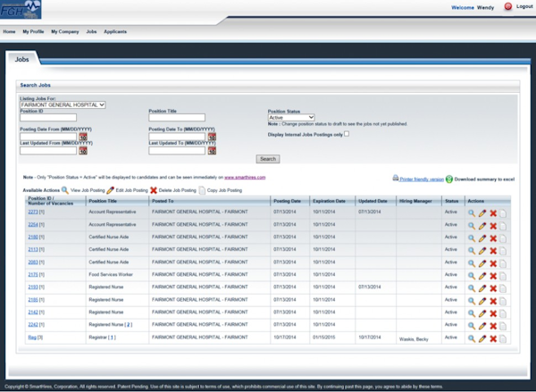Open calendar picker for Last Updated To
This screenshot has height=392, width=536.
(x=212, y=150)
